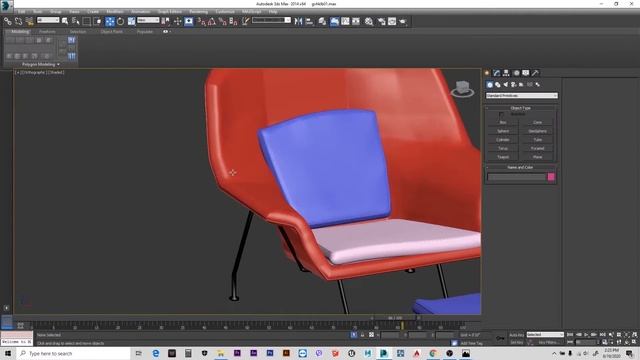Switch to the Freeform ribbon tab
Image resolution: width=640 pixels, height=360 pixels.
pyautogui.click(x=47, y=31)
